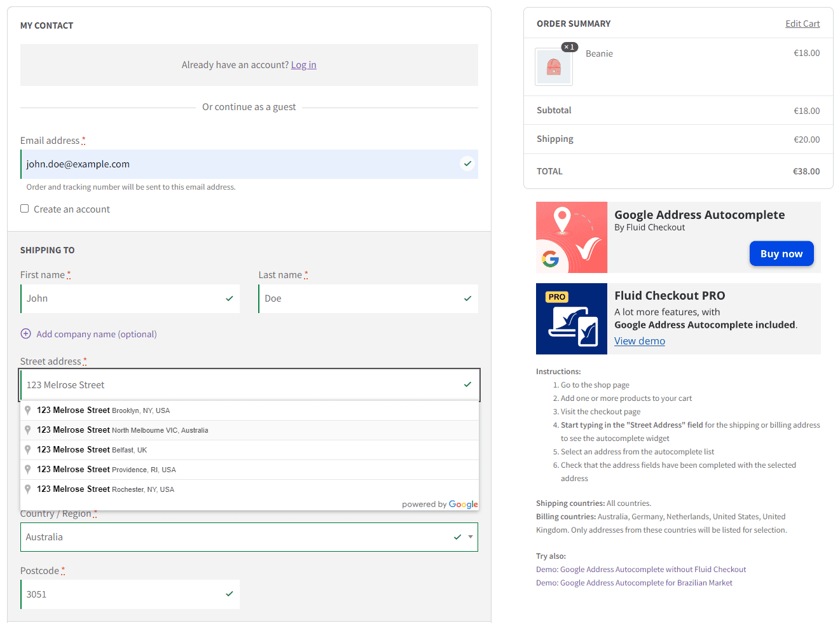This screenshot has height=623, width=840.
Task: Click the TOTAL amount €38.00
Action: tap(806, 171)
